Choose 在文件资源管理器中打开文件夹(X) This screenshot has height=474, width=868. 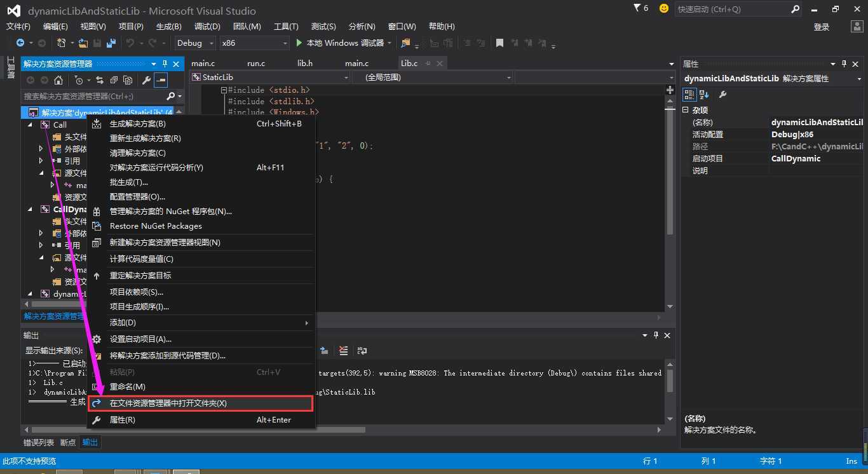click(201, 403)
